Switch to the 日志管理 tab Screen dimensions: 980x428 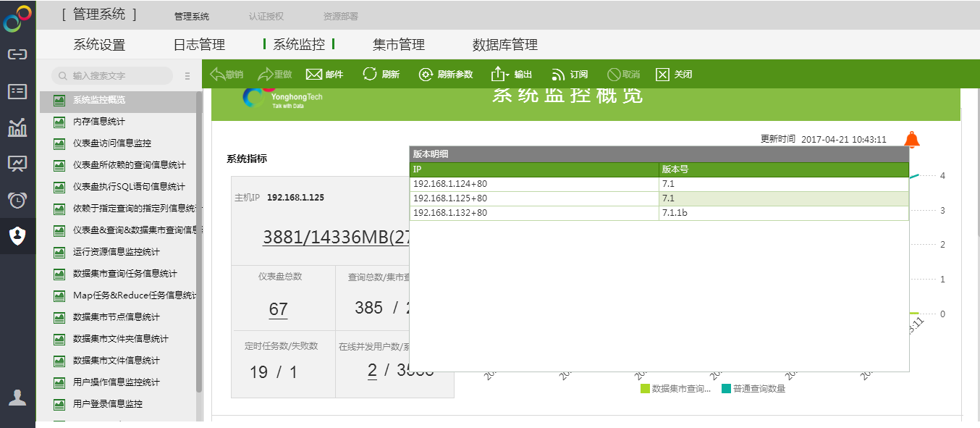tap(199, 45)
